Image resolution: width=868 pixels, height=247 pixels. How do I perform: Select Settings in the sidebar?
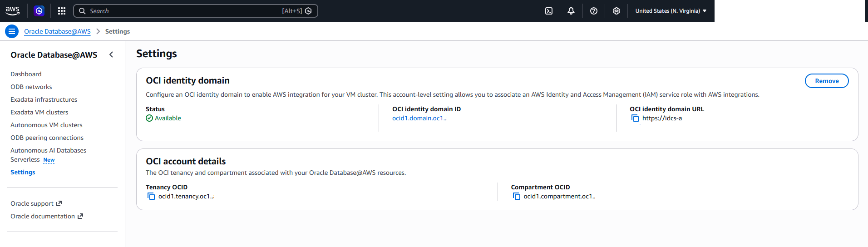23,172
